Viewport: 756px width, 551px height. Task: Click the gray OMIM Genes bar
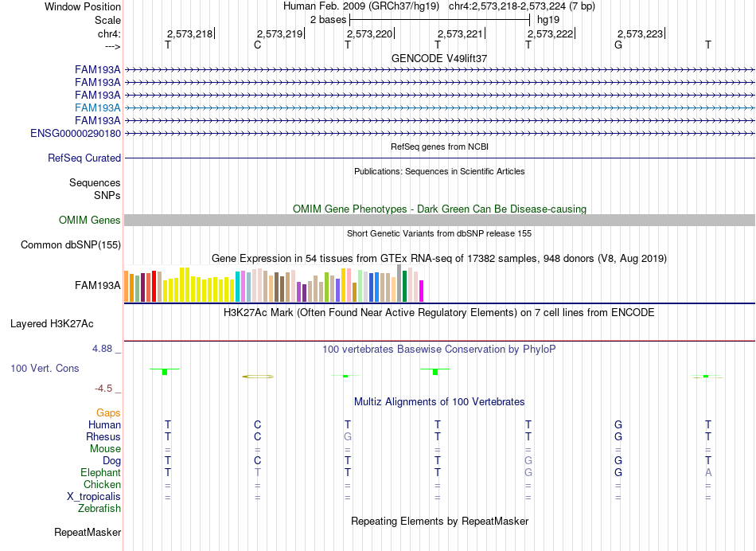[x=439, y=220]
